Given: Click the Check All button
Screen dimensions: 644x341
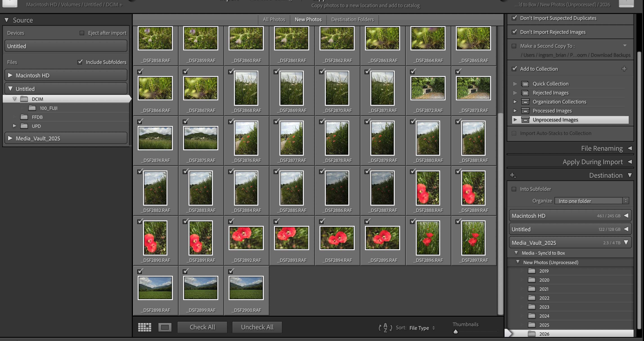Looking at the screenshot, I should coord(202,327).
